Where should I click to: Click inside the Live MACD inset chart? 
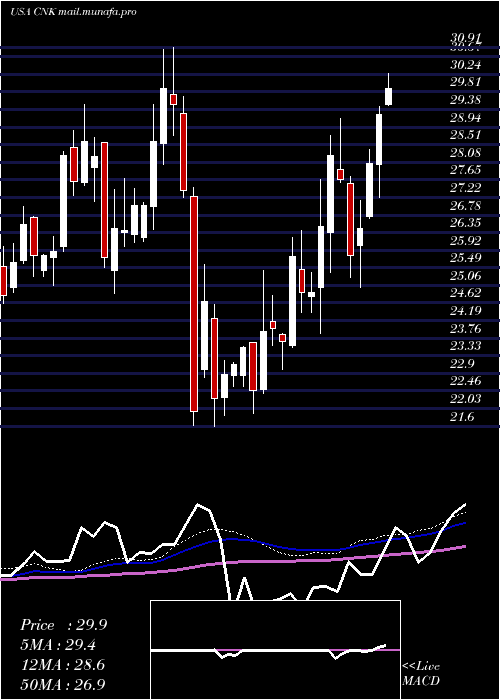tap(275, 650)
